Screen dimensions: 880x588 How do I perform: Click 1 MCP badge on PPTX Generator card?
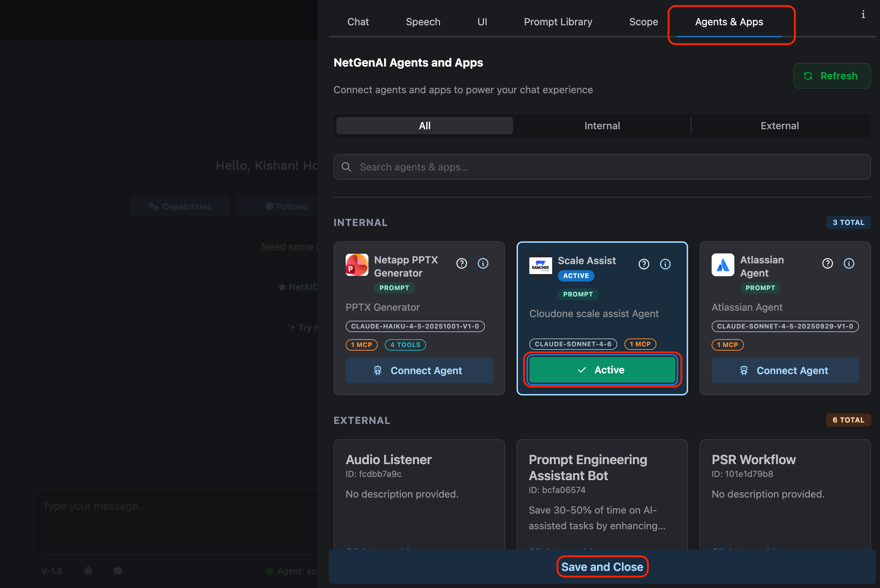tap(361, 345)
